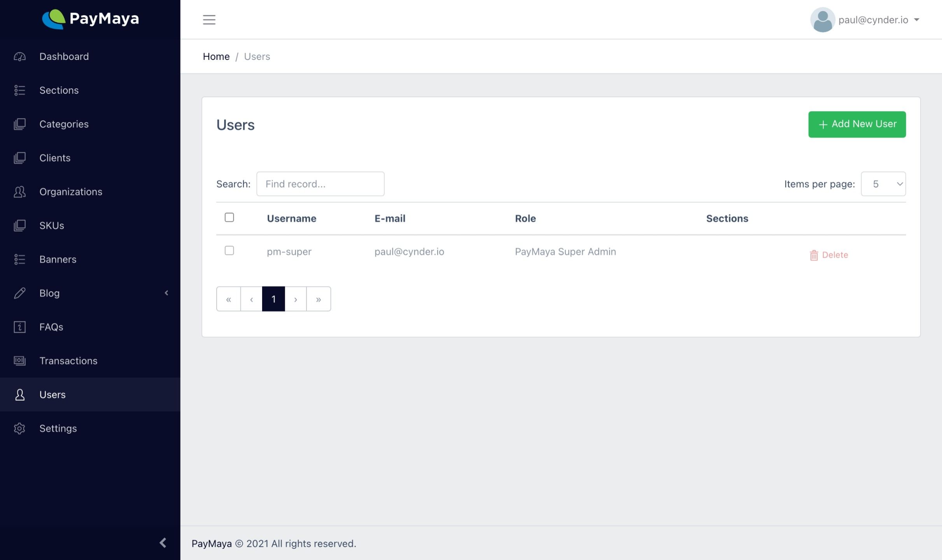This screenshot has width=942, height=560.
Task: Click the Categories stack icon
Action: tap(19, 124)
